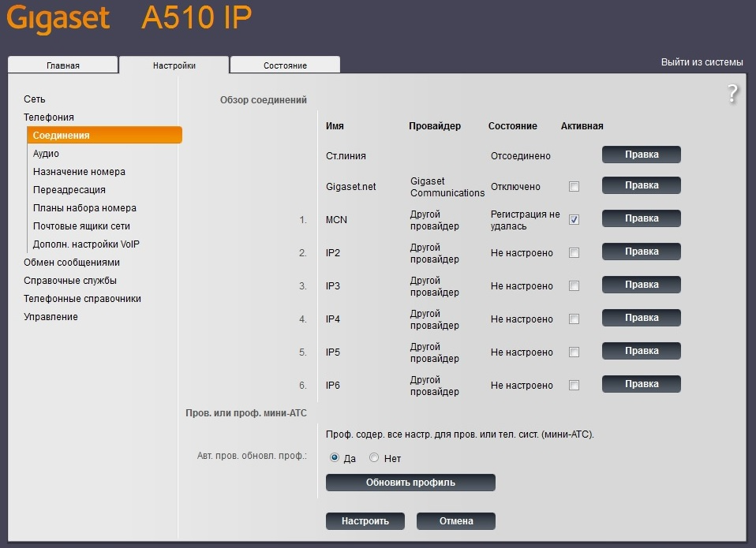
Task: Click Gigaset Communications provider text
Action: pos(447,187)
